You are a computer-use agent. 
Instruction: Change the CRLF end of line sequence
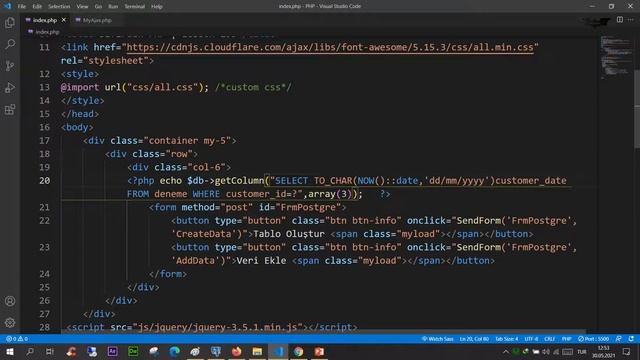[x=549, y=339]
